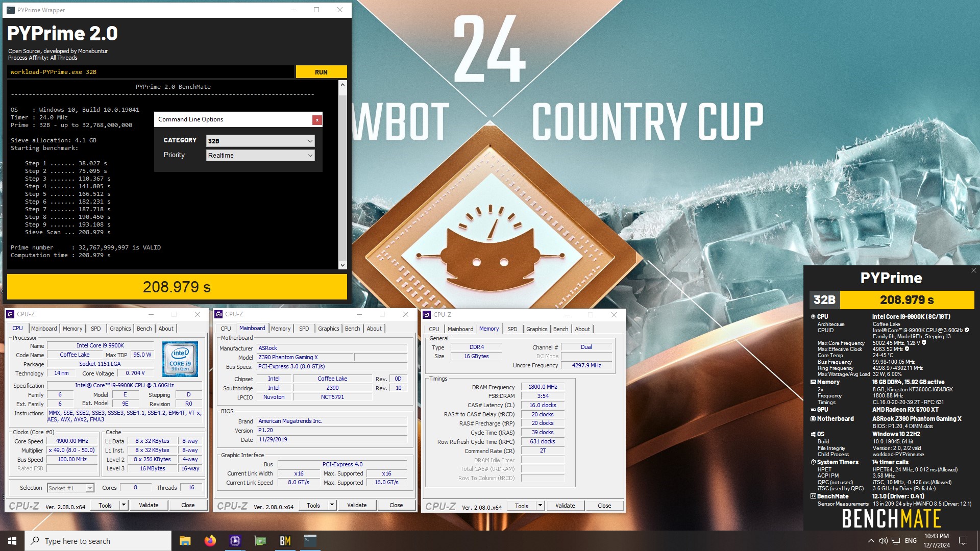Click the volume speaker tray icon
The image size is (980, 551).
click(x=883, y=541)
